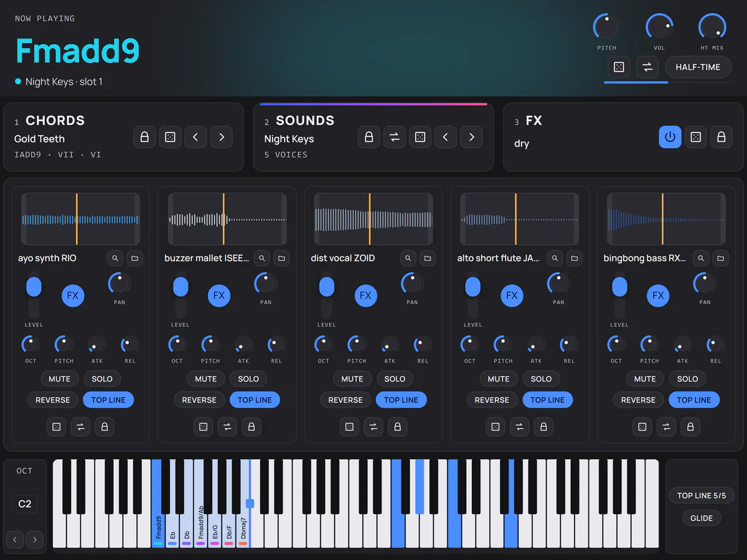This screenshot has width=747, height=560.
Task: Search samples for alto short flute
Action: pos(555,258)
